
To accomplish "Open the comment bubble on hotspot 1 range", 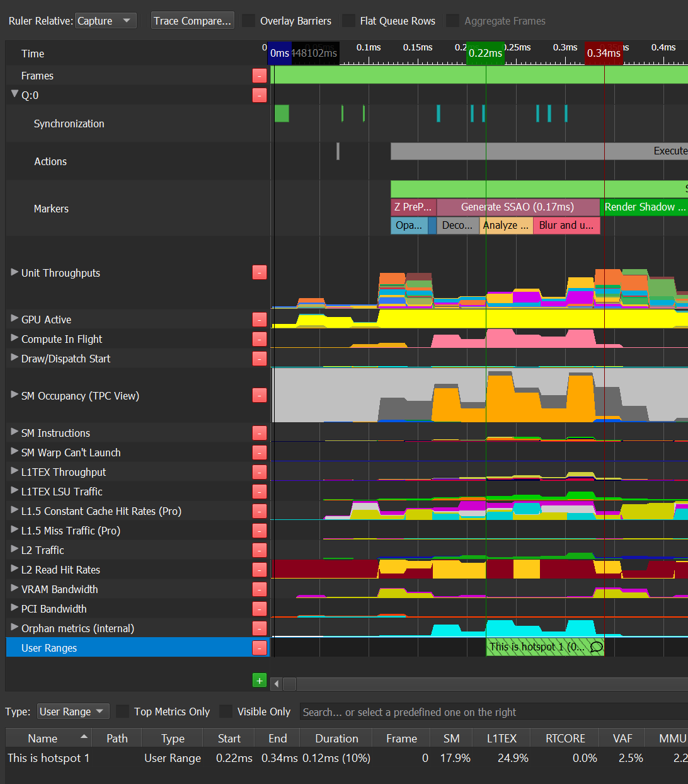I will point(596,647).
